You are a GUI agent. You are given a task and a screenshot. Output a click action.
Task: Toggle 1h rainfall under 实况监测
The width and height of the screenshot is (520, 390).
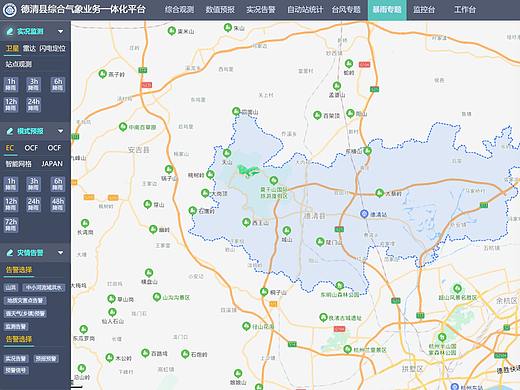pyautogui.click(x=11, y=84)
